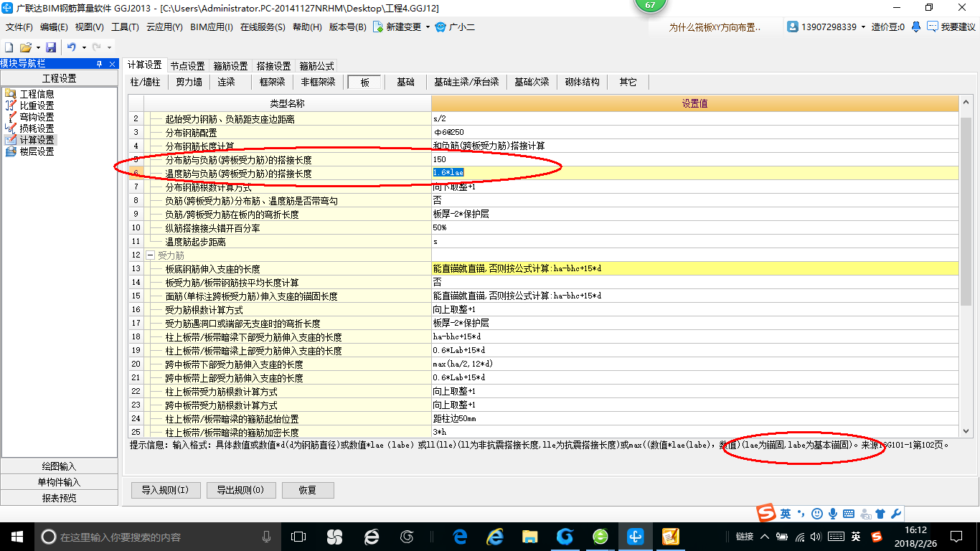Click the Save disk toolbar icon
This screenshot has width=980, height=551.
51,47
